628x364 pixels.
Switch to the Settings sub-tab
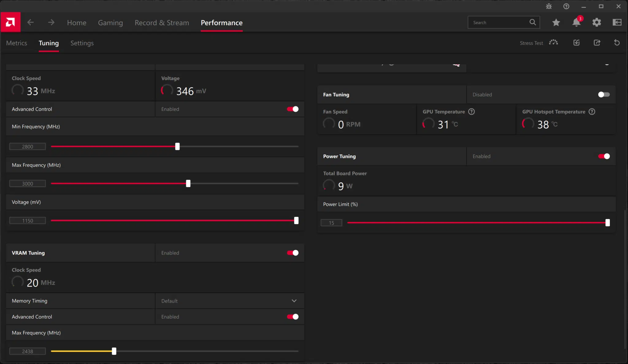[82, 43]
